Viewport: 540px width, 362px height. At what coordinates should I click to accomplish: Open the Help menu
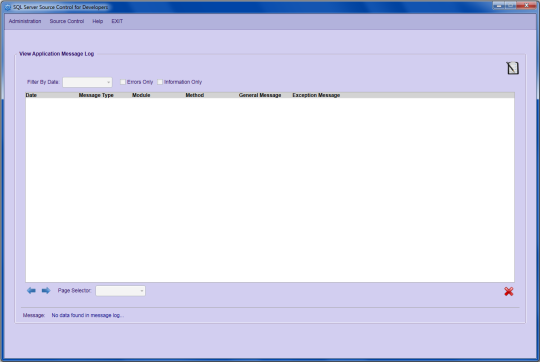tap(98, 21)
